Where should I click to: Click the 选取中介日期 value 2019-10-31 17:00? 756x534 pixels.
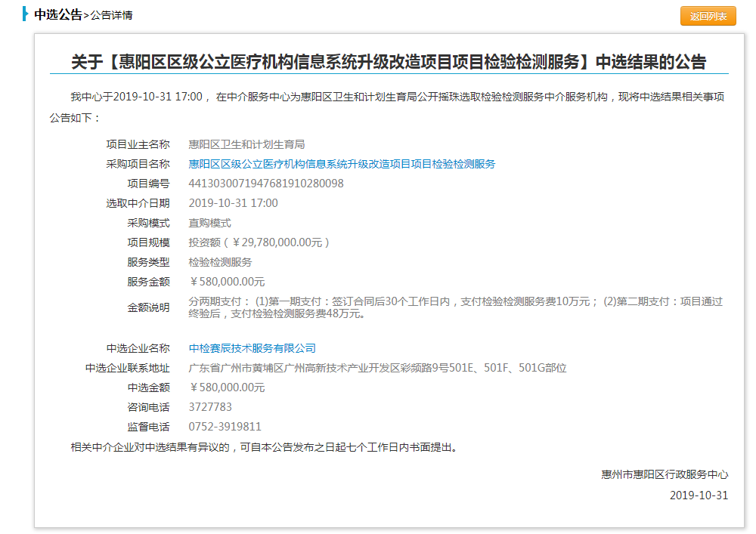(x=234, y=203)
